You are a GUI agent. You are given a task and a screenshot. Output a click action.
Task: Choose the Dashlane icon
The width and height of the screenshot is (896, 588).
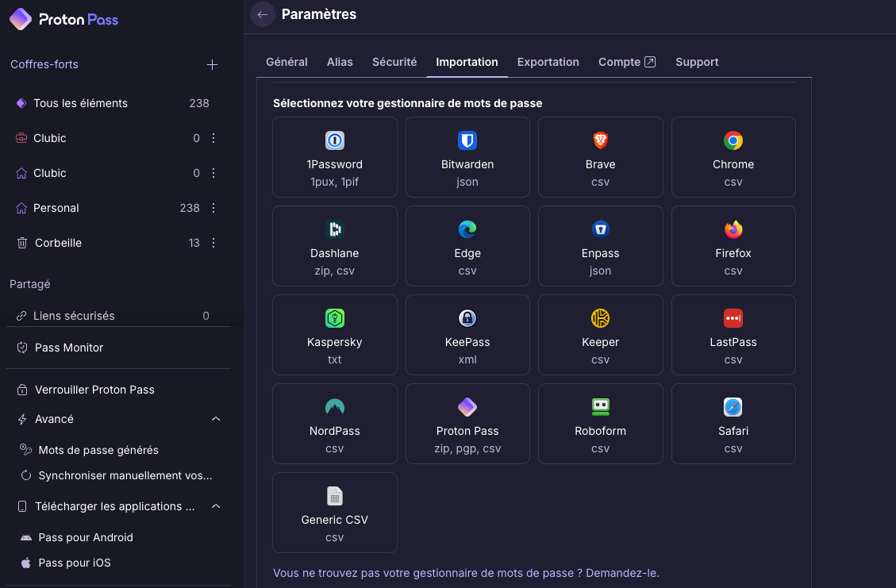pos(335,229)
